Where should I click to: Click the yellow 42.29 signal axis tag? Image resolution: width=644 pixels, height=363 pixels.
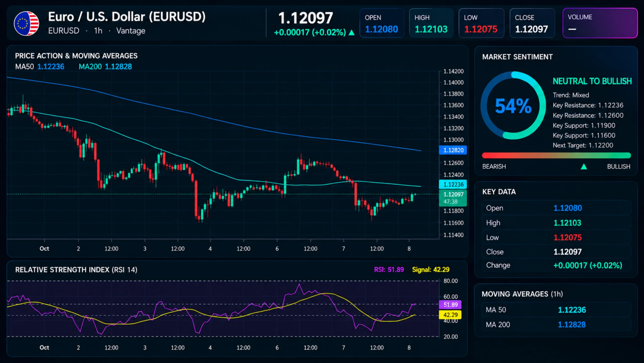pos(450,315)
